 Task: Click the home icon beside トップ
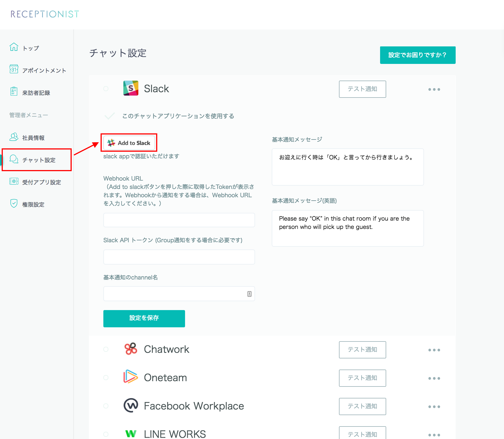14,47
